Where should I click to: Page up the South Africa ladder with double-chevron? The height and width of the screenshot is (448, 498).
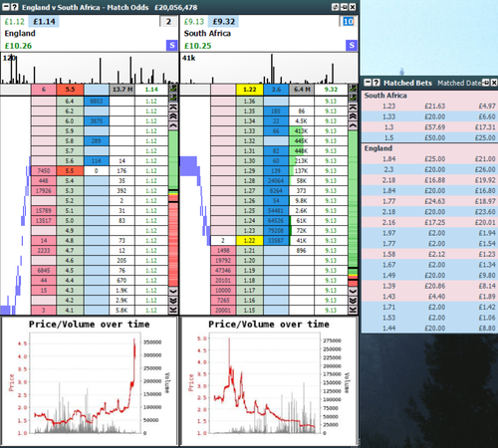353,116
